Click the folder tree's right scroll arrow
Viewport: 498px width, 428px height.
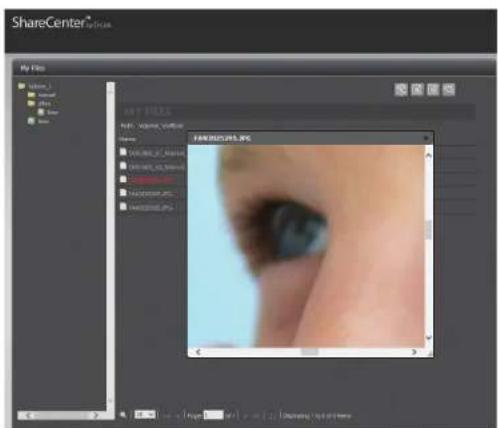(95, 415)
